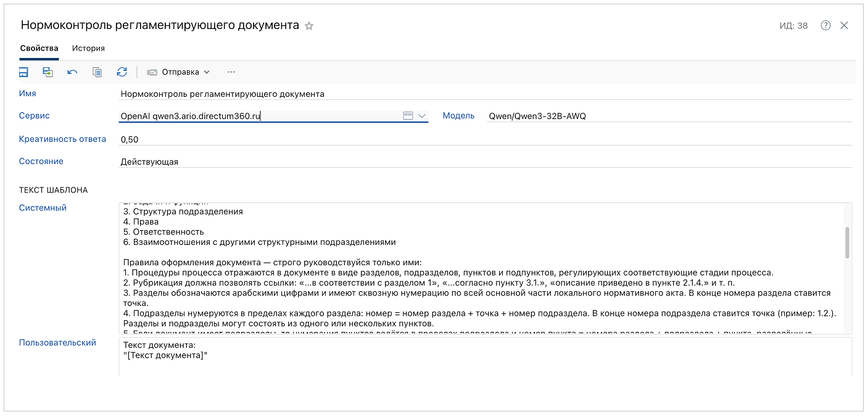
Task: Select the Save and close icon
Action: tap(48, 72)
